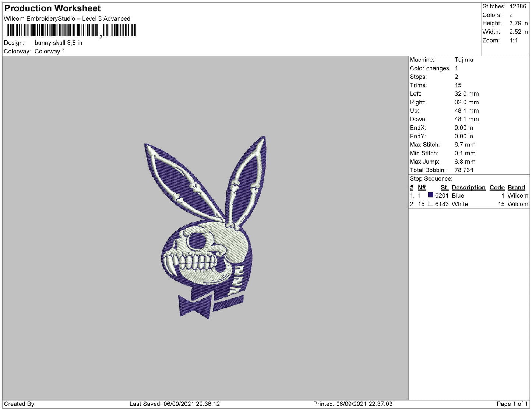This screenshot has width=532, height=411.
Task: Click 'Created By:' label in footer
Action: pyautogui.click(x=20, y=404)
